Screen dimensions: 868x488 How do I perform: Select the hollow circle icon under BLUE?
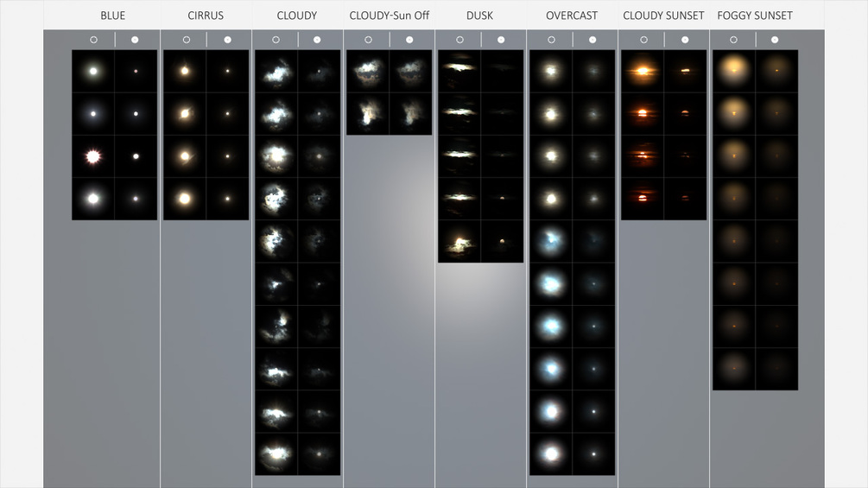point(93,40)
